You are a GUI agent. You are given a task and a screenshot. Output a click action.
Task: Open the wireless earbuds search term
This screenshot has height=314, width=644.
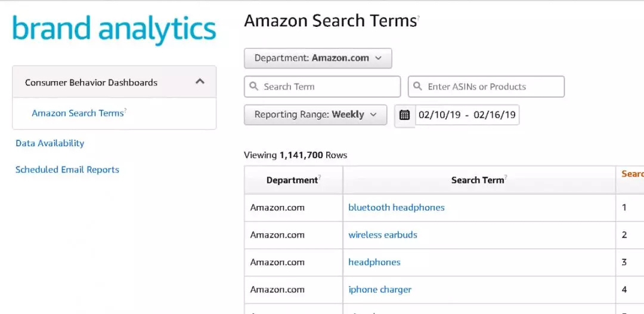click(x=383, y=235)
